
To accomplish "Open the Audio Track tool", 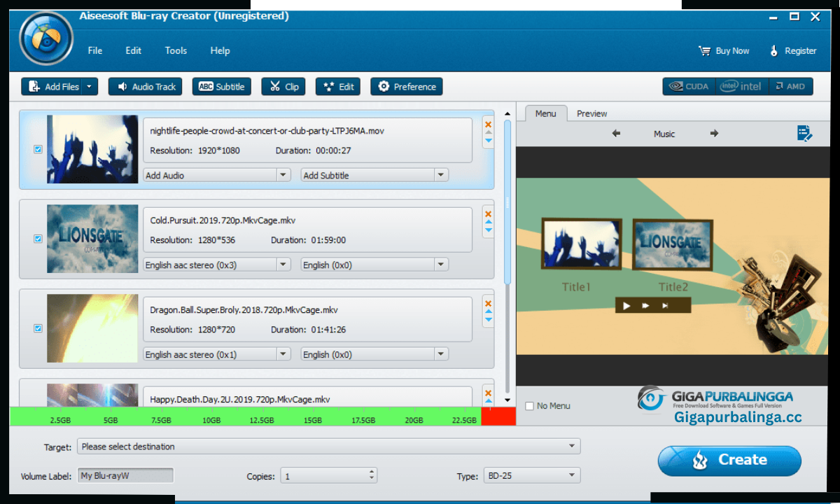I will 146,87.
